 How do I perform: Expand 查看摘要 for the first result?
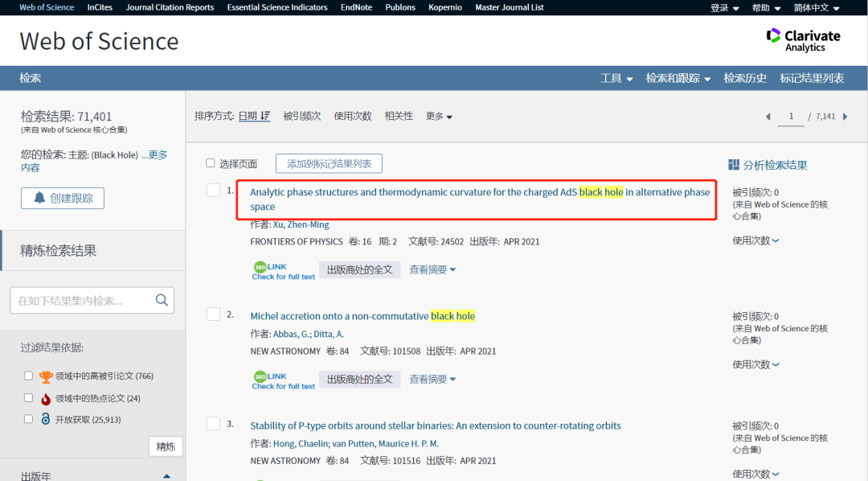[x=432, y=269]
